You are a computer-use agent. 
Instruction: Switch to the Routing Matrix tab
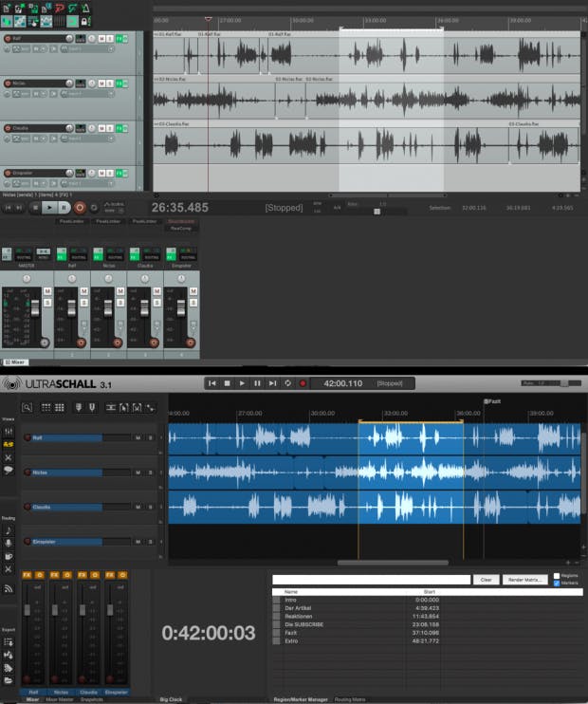click(350, 699)
